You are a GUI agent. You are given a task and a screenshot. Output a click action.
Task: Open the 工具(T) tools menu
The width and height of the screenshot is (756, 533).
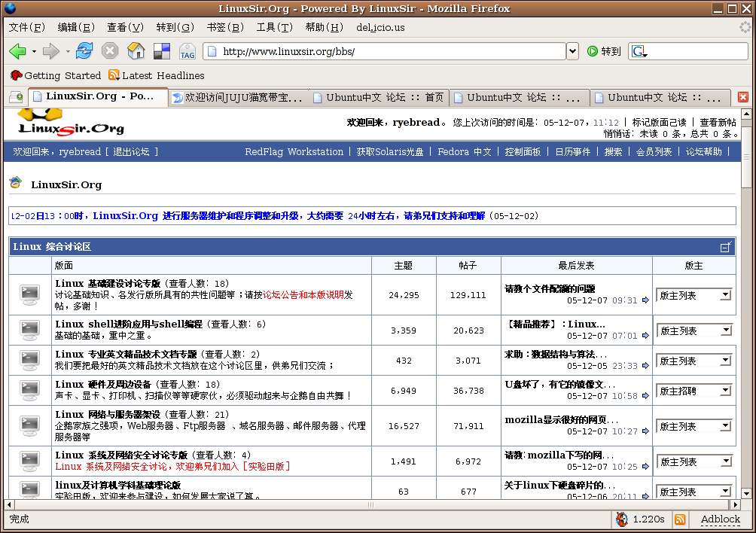coord(274,27)
